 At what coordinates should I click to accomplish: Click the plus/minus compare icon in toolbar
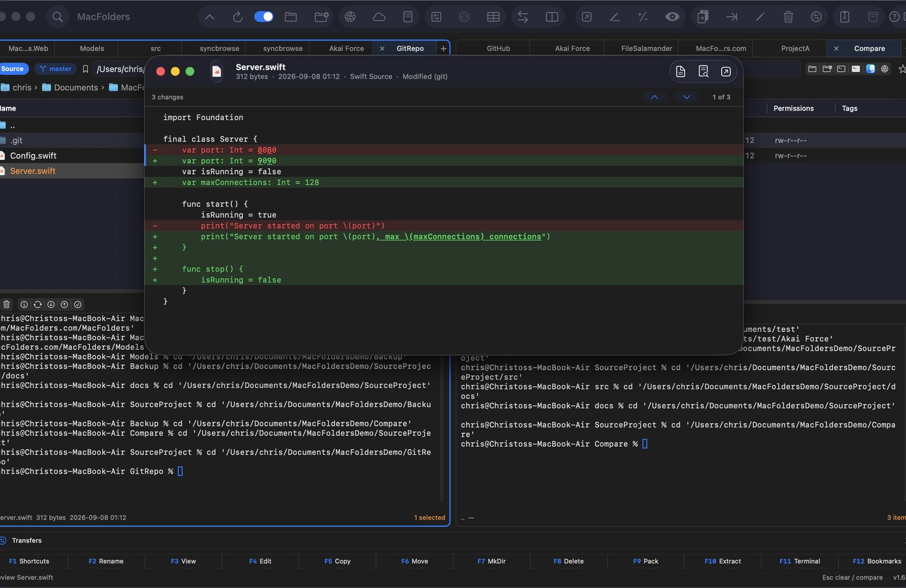click(643, 17)
